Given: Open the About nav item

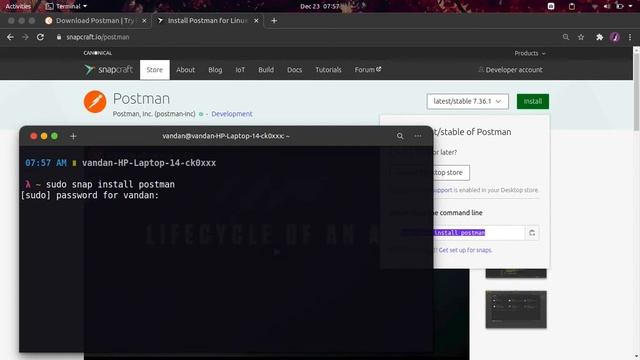Looking at the screenshot, I should click(185, 70).
